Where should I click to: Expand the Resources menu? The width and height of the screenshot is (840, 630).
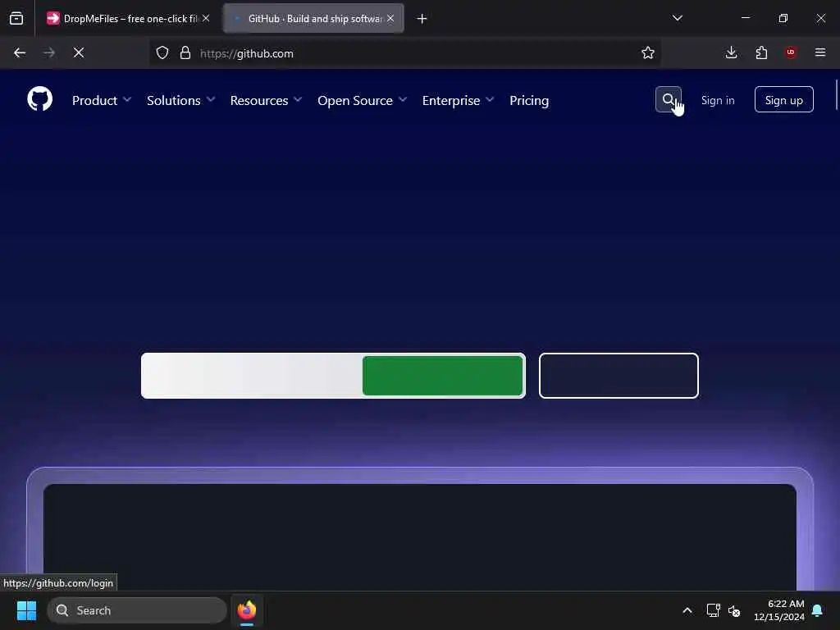coord(267,100)
